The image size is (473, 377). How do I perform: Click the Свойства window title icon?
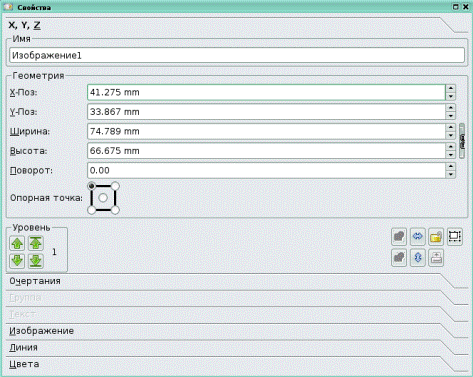click(8, 7)
